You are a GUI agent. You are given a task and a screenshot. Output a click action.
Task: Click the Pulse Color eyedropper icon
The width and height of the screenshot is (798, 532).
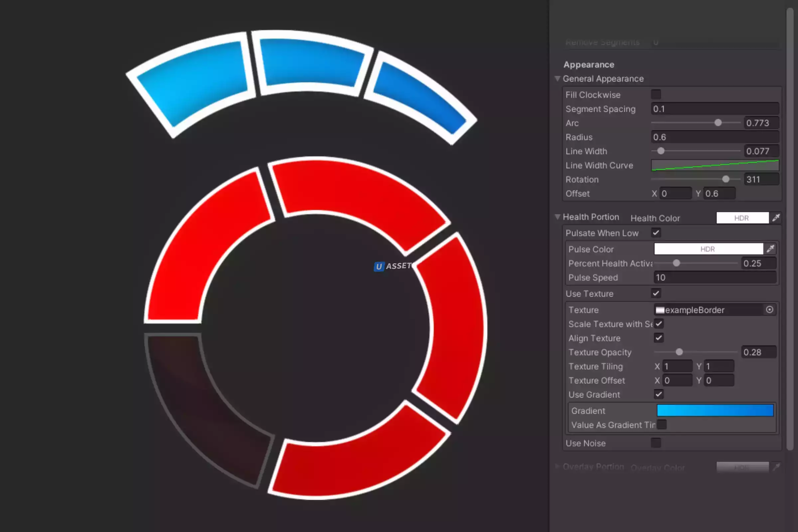(x=770, y=249)
